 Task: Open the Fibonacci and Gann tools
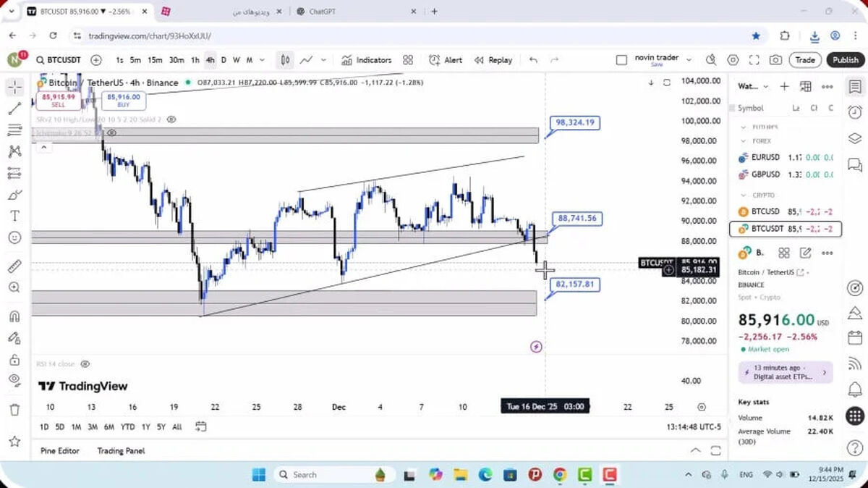coord(14,130)
